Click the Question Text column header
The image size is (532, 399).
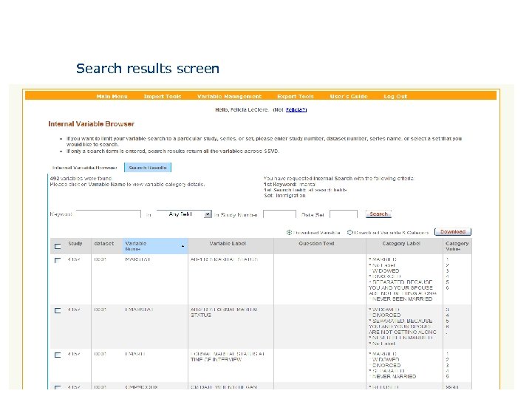coord(316,244)
